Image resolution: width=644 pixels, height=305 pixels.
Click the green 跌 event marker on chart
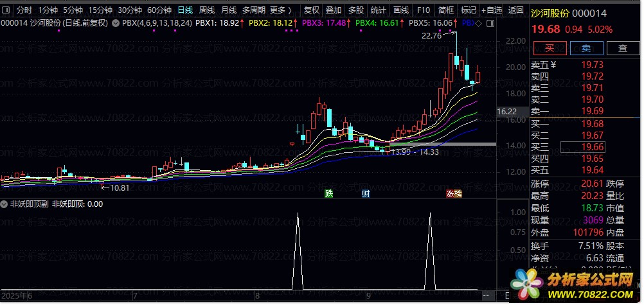click(329, 193)
